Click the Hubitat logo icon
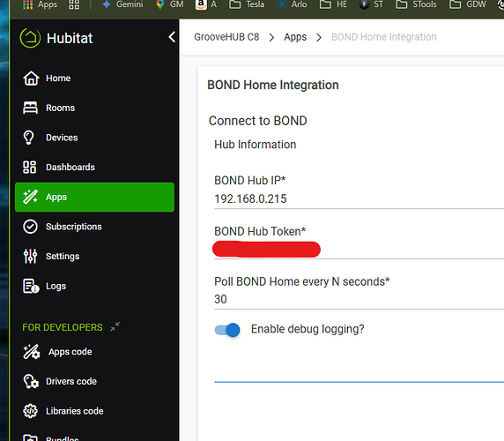 [x=30, y=38]
